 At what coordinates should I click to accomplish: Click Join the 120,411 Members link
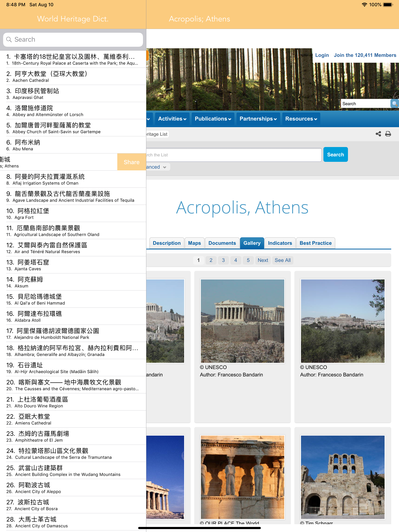click(365, 55)
